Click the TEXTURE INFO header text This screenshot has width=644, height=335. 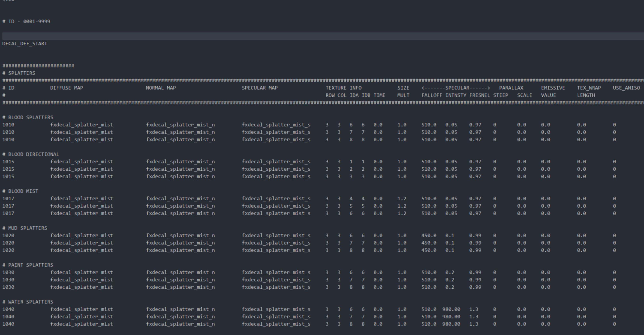[x=343, y=88]
